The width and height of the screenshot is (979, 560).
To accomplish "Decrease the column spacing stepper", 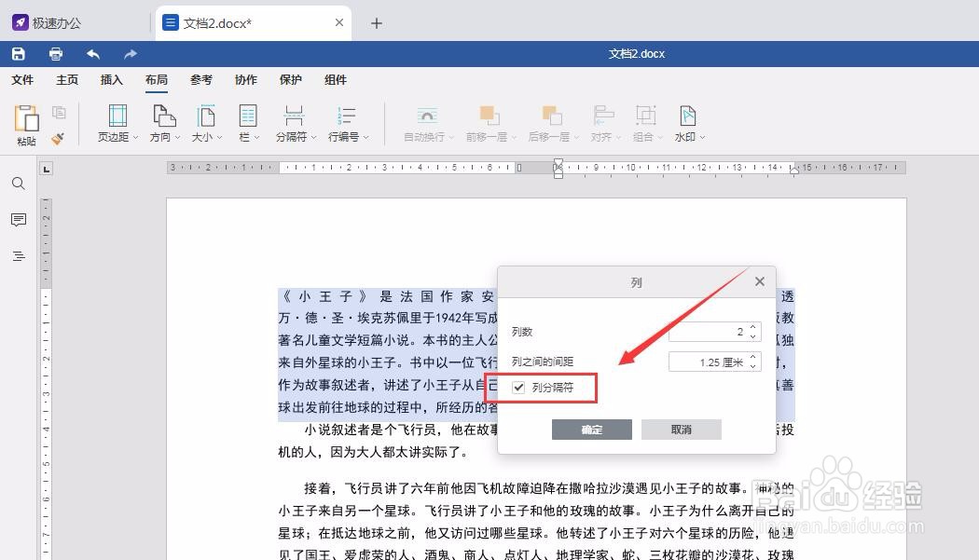I will (753, 366).
